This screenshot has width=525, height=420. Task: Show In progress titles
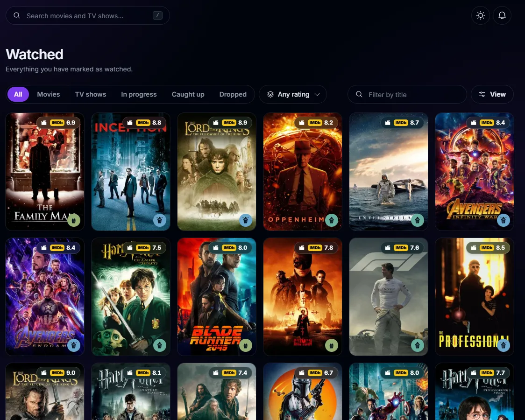[139, 94]
